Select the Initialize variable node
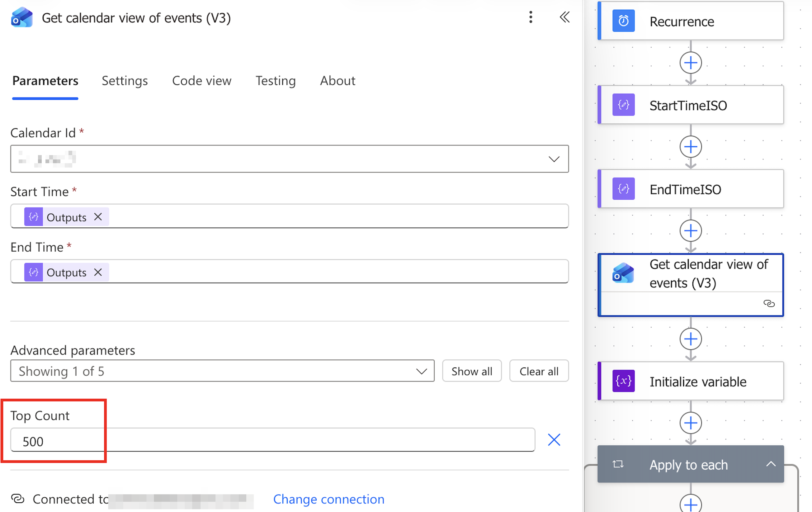This screenshot has height=512, width=812. click(x=691, y=381)
